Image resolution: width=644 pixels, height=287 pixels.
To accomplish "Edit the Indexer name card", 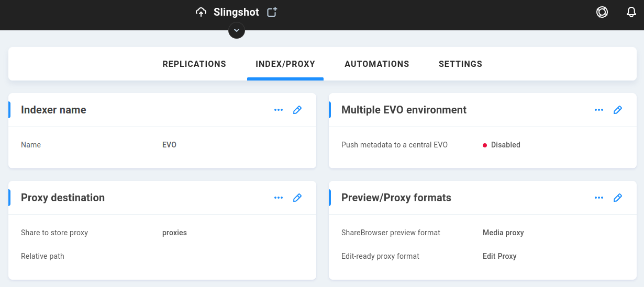I will point(297,110).
